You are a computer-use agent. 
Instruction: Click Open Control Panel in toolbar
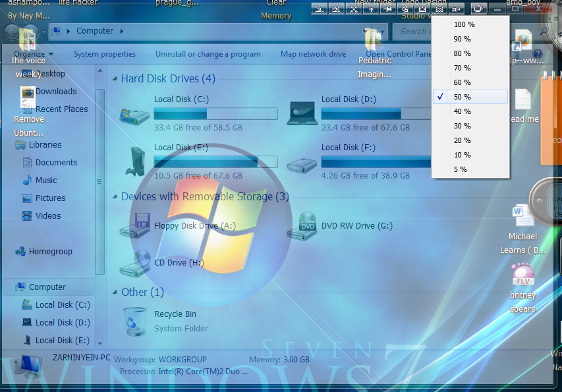[398, 54]
